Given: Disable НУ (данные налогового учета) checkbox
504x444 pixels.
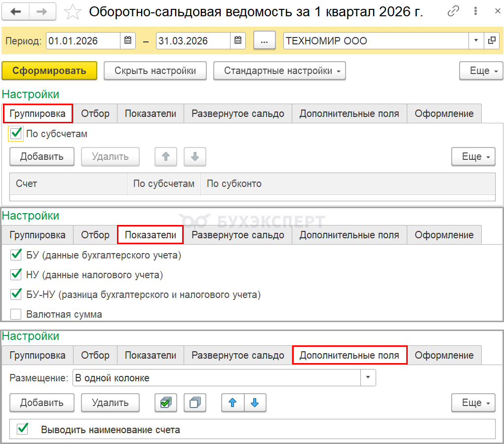Looking at the screenshot, I should pos(16,275).
